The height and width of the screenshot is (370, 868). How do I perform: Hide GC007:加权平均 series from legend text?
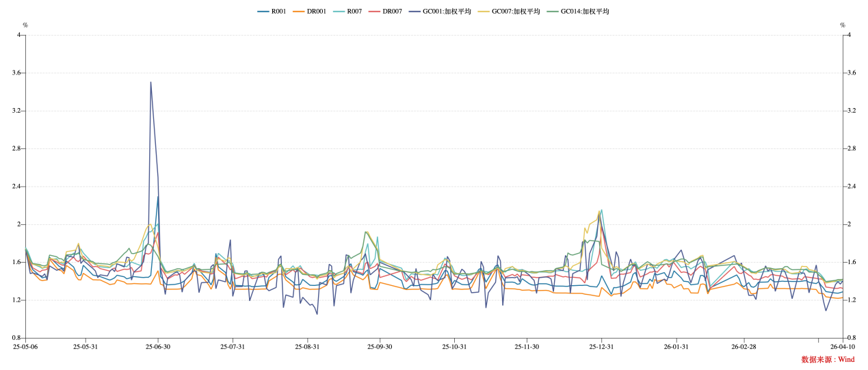point(516,12)
